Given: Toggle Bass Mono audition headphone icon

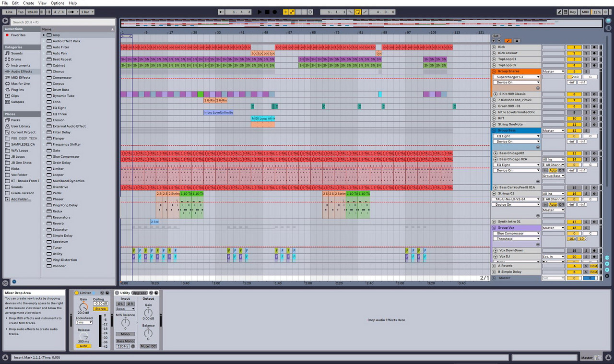Looking at the screenshot, I should click(x=133, y=346).
